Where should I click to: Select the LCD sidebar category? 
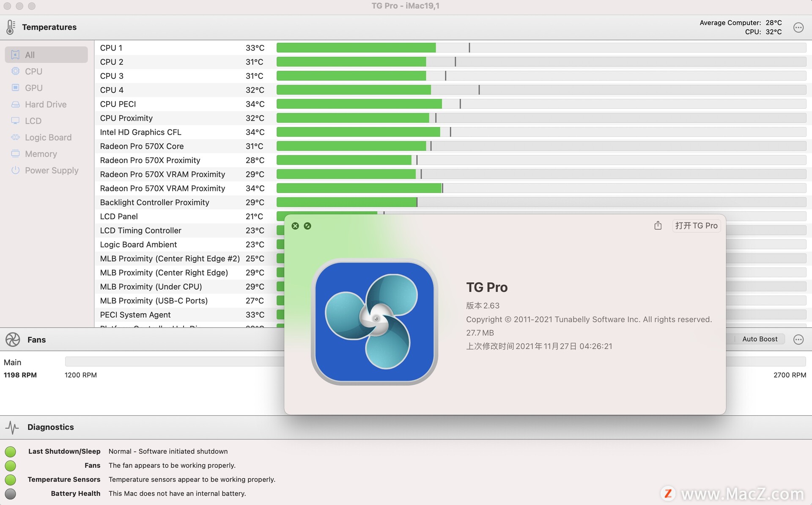(46, 121)
